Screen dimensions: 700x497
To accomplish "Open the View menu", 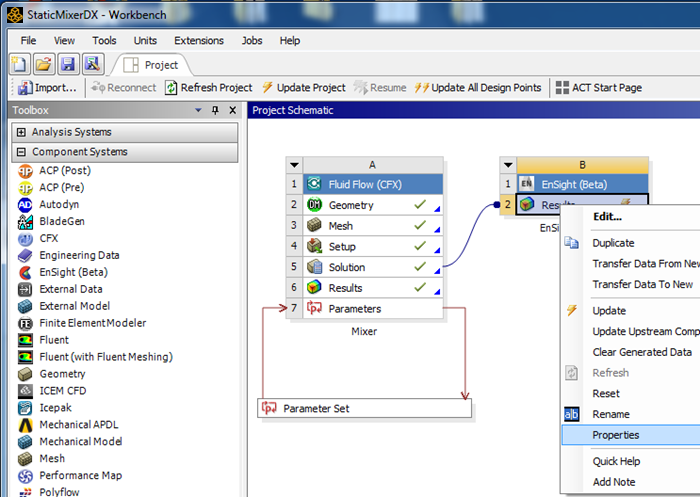I will pyautogui.click(x=64, y=41).
